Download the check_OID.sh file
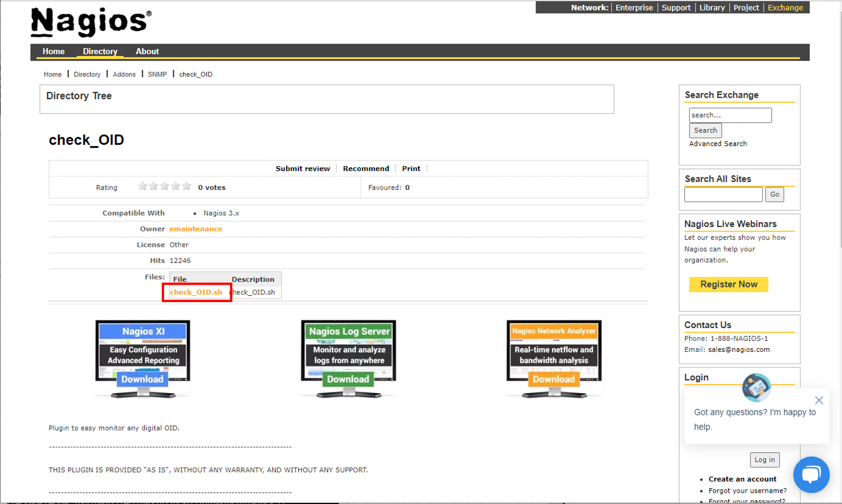The height and width of the screenshot is (504, 842). (x=196, y=292)
